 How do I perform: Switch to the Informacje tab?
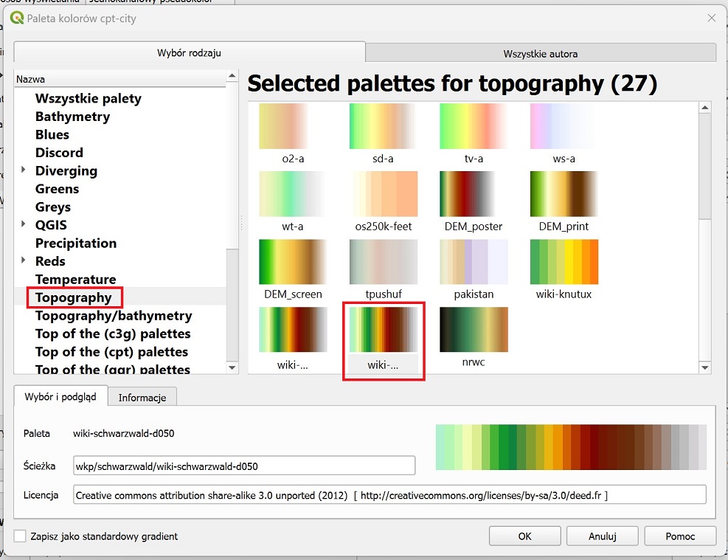click(142, 398)
